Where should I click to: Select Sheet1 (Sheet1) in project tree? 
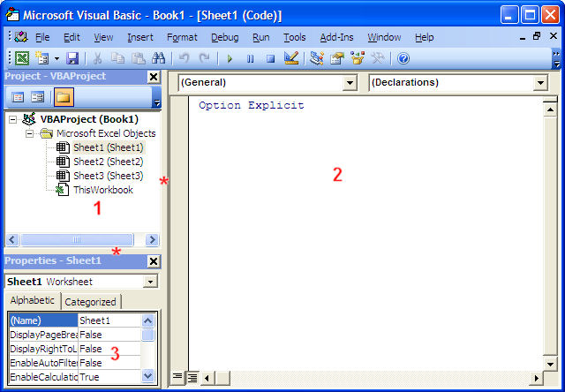point(108,147)
